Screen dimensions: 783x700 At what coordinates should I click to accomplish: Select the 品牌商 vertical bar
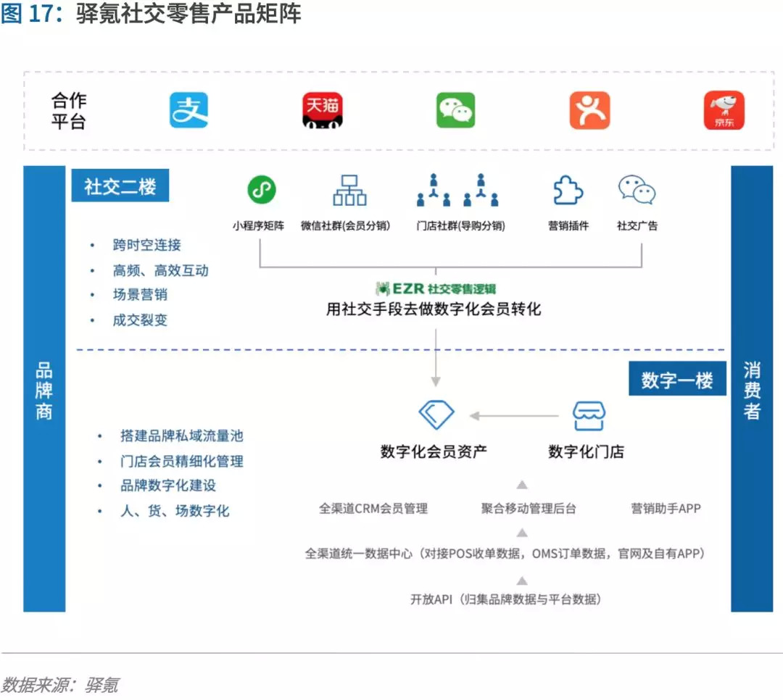tap(44, 389)
